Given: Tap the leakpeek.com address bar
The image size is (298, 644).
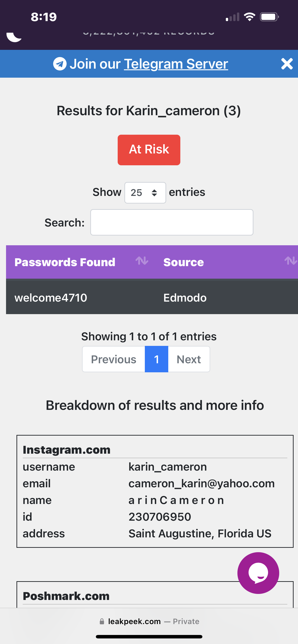Looking at the screenshot, I should (134, 621).
